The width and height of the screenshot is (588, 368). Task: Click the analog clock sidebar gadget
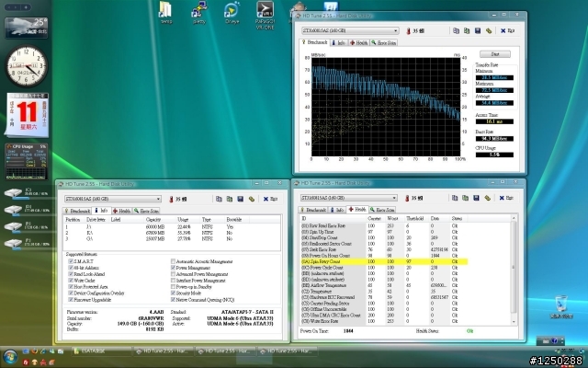click(27, 66)
